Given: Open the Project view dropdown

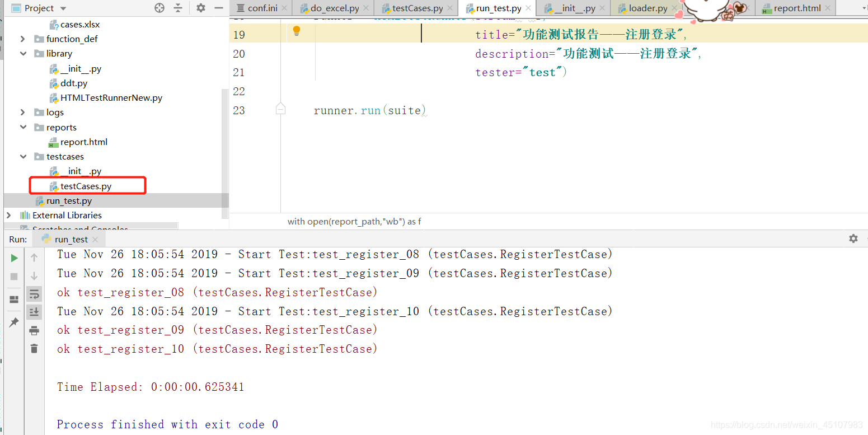Looking at the screenshot, I should click(x=63, y=8).
